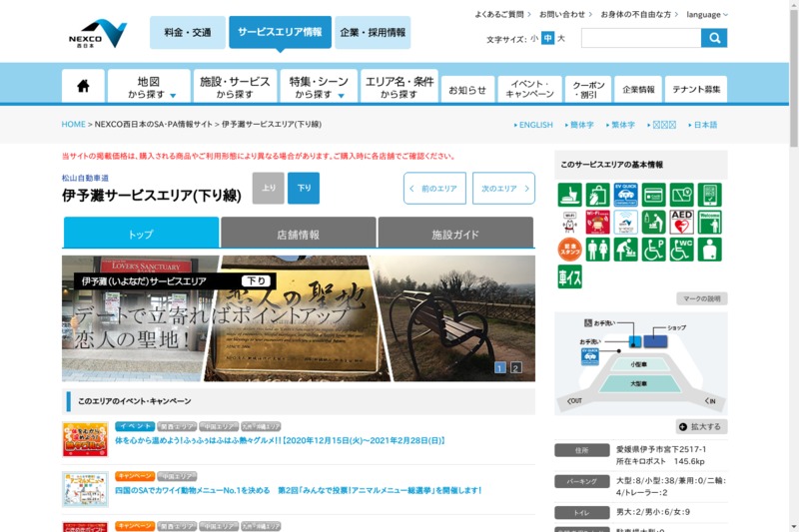The height and width of the screenshot is (532, 799).
Task: Expand the 地図から探す menu
Action: [149, 87]
